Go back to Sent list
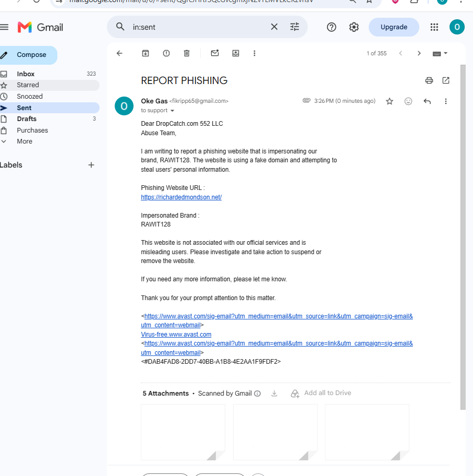 point(119,53)
